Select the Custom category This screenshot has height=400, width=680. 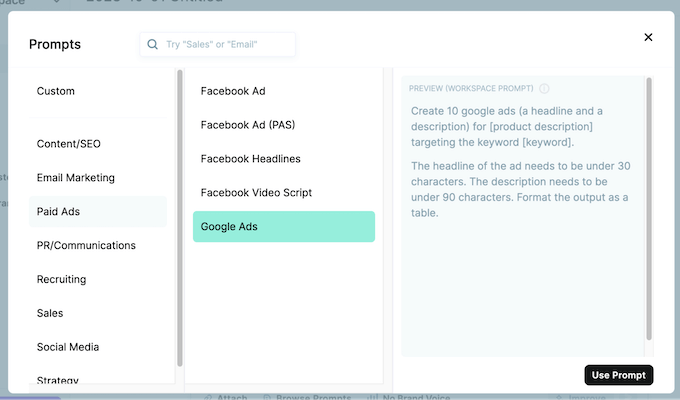(56, 91)
